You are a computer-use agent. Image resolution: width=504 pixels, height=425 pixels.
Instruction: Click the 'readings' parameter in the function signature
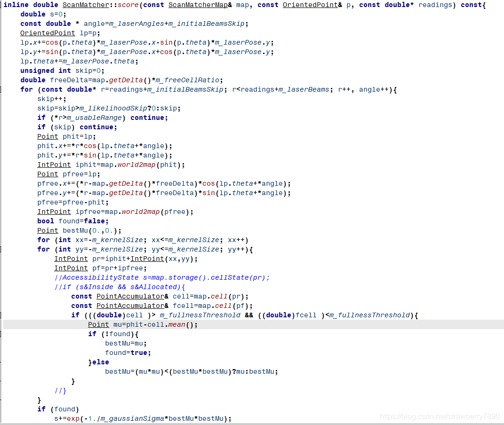[435, 5]
